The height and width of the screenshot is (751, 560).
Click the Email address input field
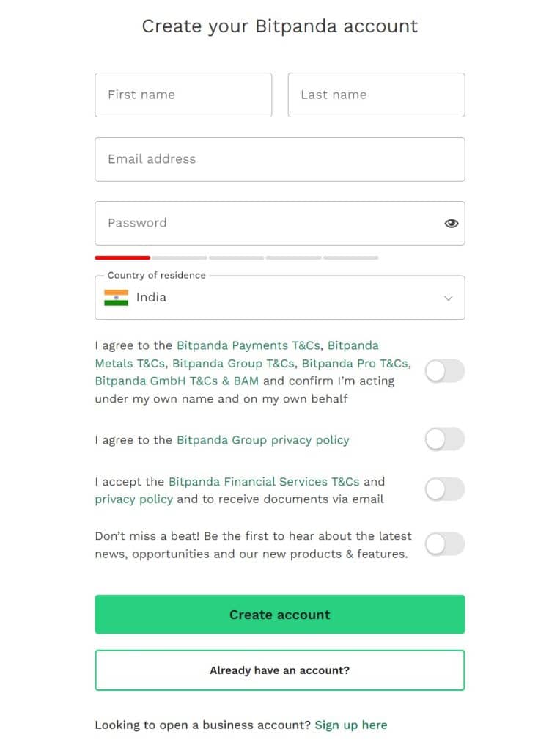(x=279, y=159)
